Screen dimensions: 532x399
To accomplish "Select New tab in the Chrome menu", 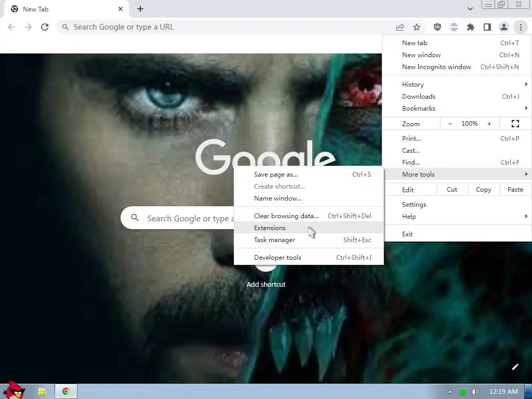I will (457, 43).
